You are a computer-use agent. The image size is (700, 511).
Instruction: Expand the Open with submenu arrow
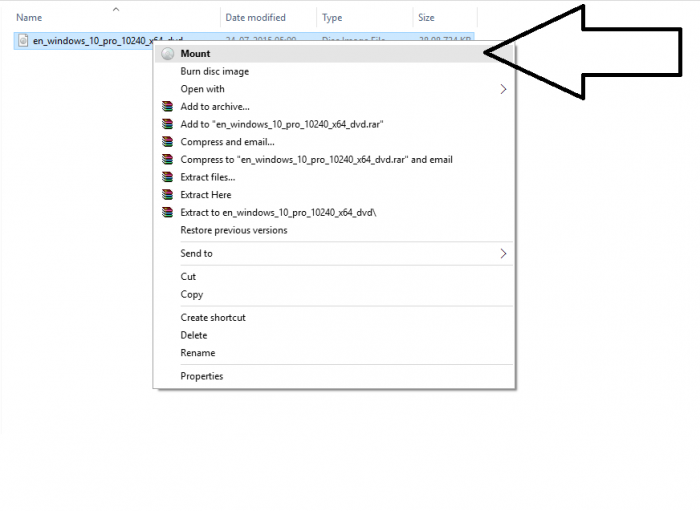pyautogui.click(x=503, y=89)
